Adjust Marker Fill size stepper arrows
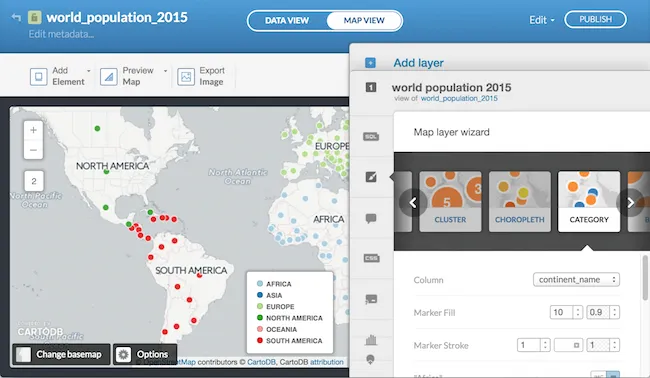650x378 pixels. click(578, 312)
